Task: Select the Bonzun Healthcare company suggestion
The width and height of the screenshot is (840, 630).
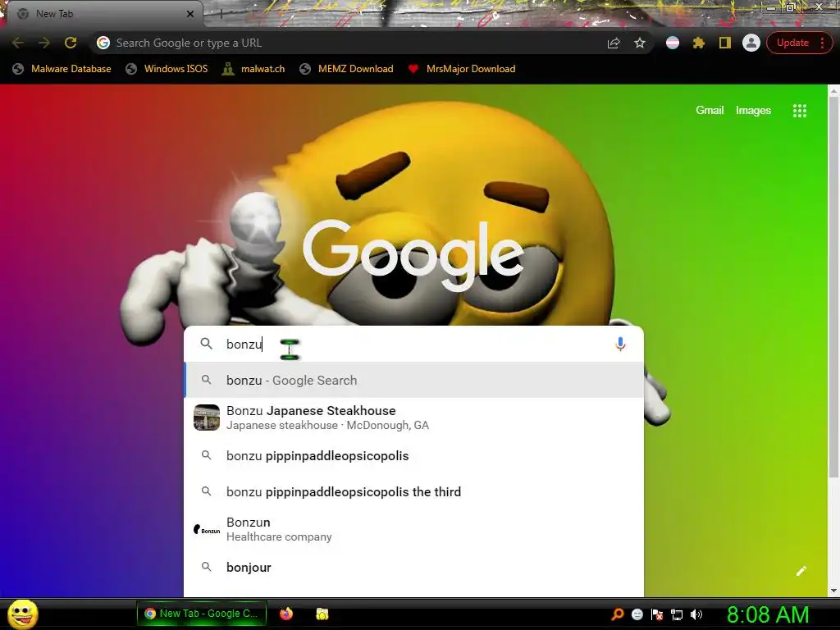Action: 413,529
